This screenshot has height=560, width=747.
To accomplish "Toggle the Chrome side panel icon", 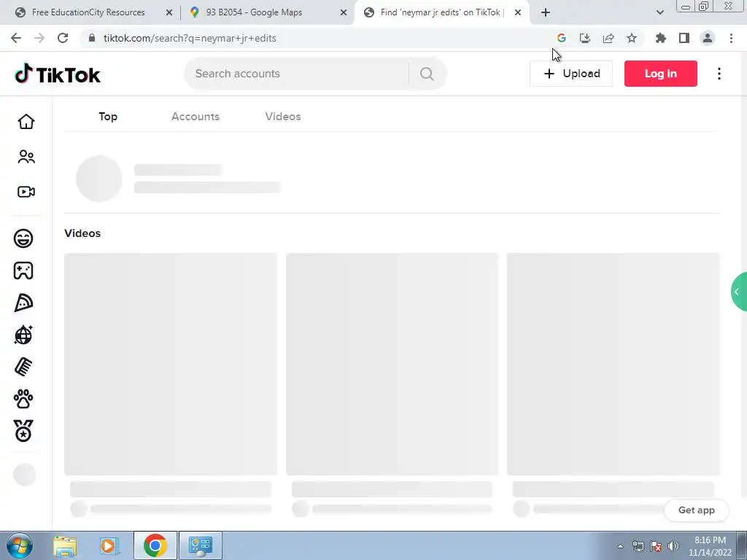I will pyautogui.click(x=684, y=38).
